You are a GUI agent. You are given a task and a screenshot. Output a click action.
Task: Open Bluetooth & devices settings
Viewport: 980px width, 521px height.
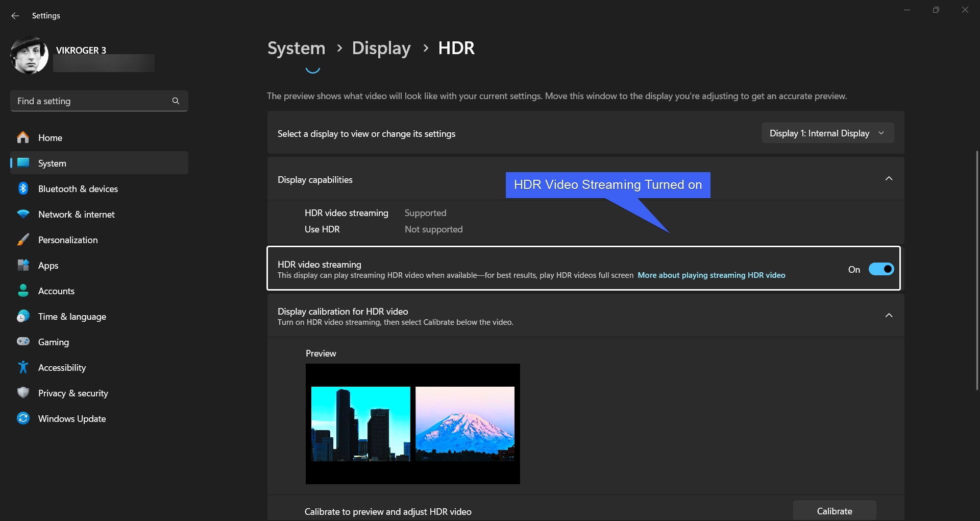tap(99, 188)
